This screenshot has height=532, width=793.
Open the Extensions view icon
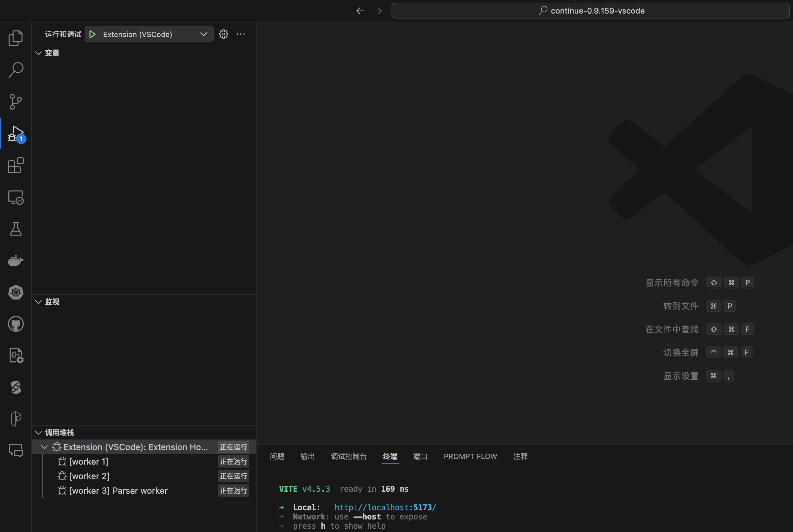(x=16, y=166)
